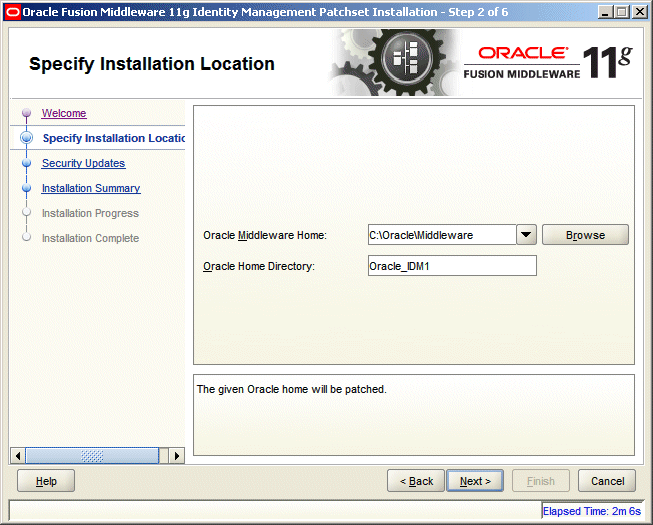Click the Oracle Middleware Home label
The image size is (653, 525).
click(x=265, y=235)
